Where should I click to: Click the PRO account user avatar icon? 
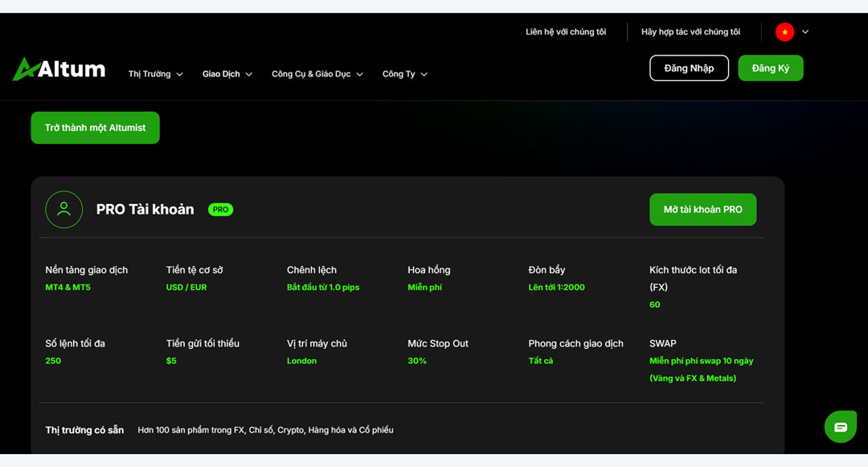tap(64, 210)
